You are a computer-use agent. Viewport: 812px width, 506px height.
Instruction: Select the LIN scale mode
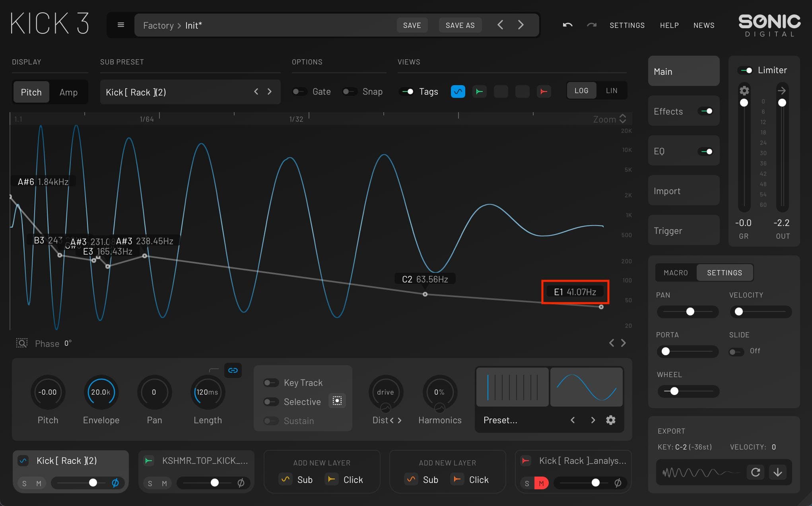tap(612, 91)
